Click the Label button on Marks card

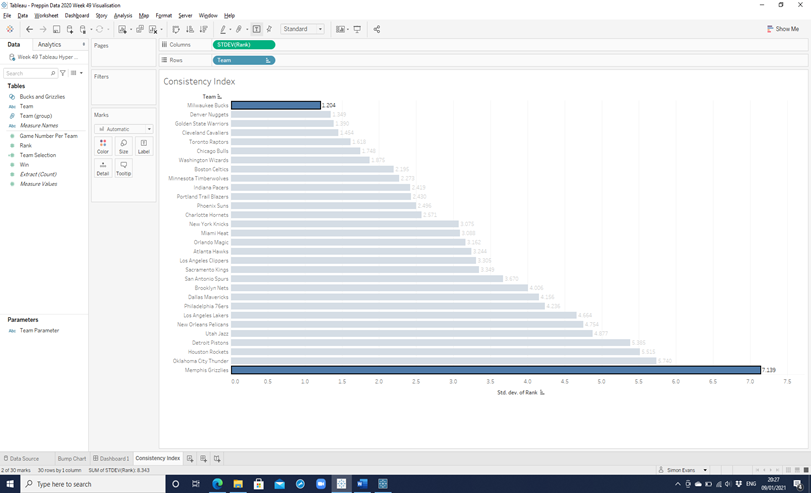click(x=144, y=146)
